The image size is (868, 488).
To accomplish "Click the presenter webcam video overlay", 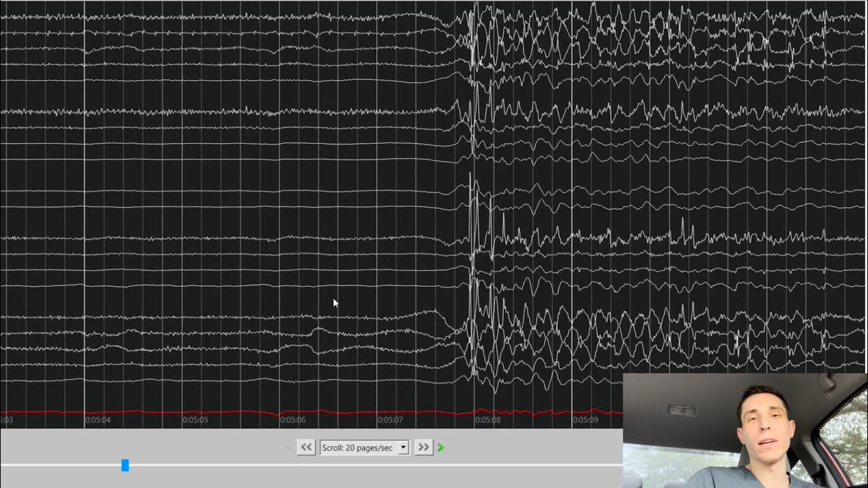I will pos(745,430).
